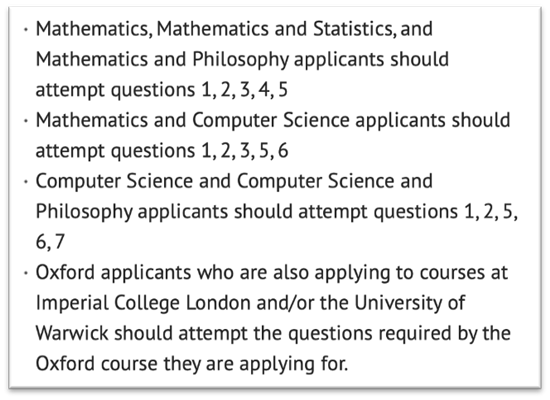This screenshot has width=550, height=400.
Task: Click the second bullet point marker
Action: [26, 121]
